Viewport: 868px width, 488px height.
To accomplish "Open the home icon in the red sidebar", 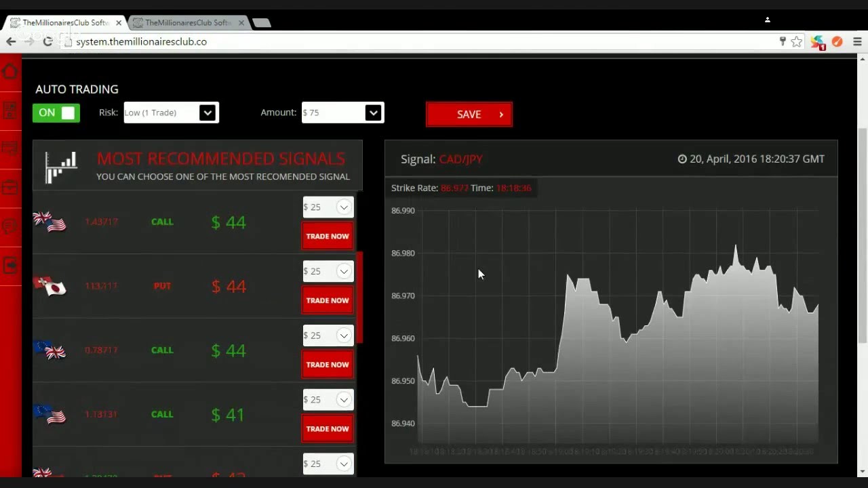I will (x=9, y=71).
